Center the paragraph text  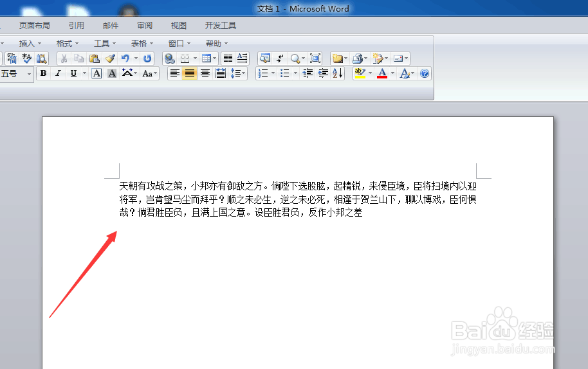click(x=205, y=73)
